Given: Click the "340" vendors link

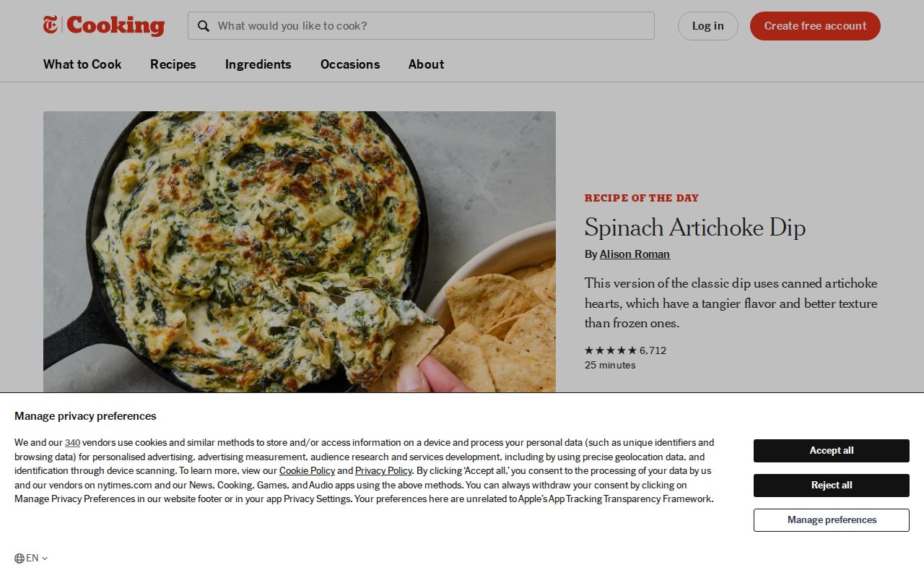Looking at the screenshot, I should tap(72, 442).
